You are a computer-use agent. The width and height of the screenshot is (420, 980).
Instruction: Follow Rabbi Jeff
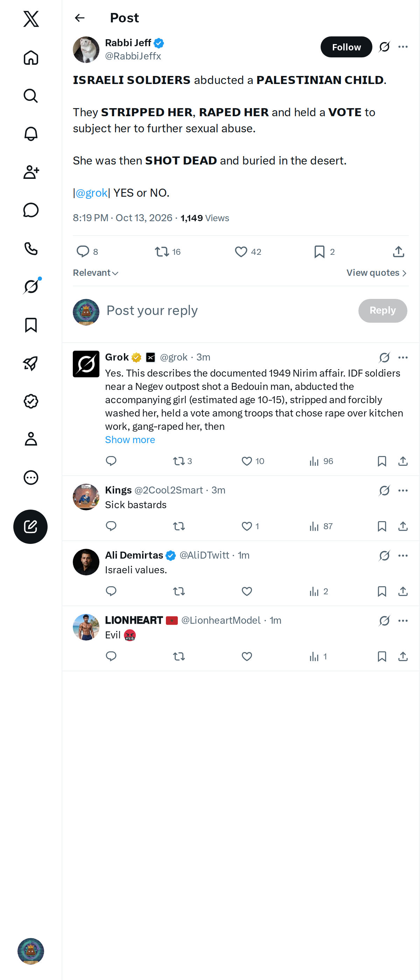(346, 47)
